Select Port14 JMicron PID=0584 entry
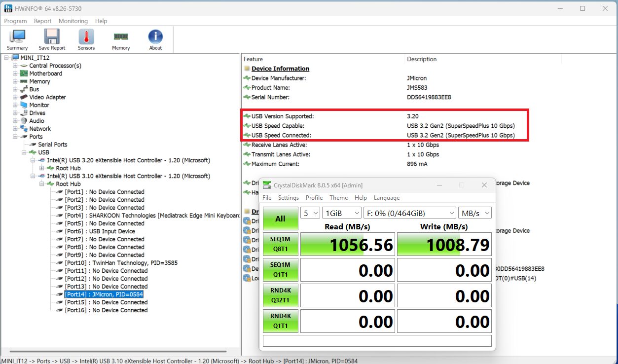Viewport: 618px width, 364px height. [x=104, y=294]
